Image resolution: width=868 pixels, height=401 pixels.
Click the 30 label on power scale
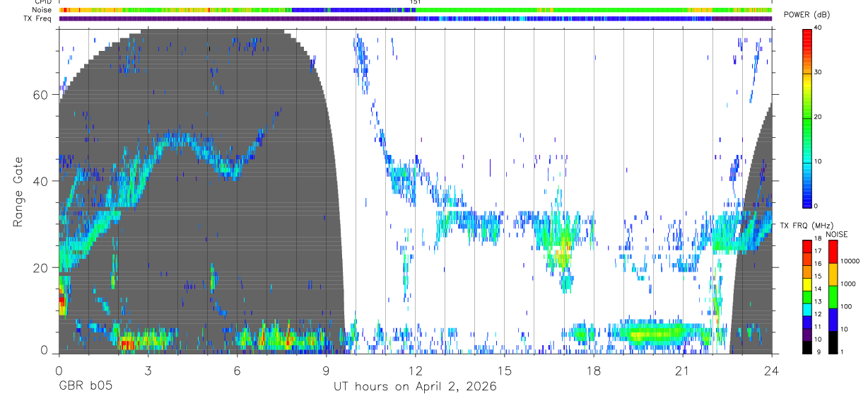click(x=819, y=72)
